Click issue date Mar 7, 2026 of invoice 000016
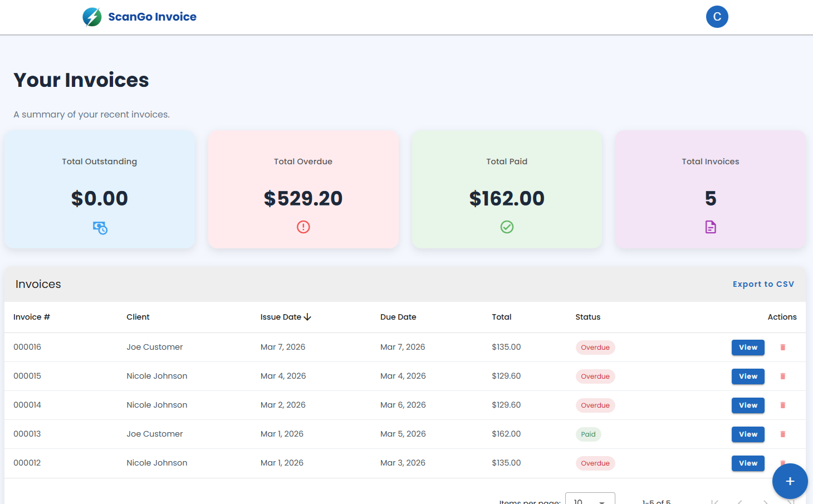 point(283,347)
